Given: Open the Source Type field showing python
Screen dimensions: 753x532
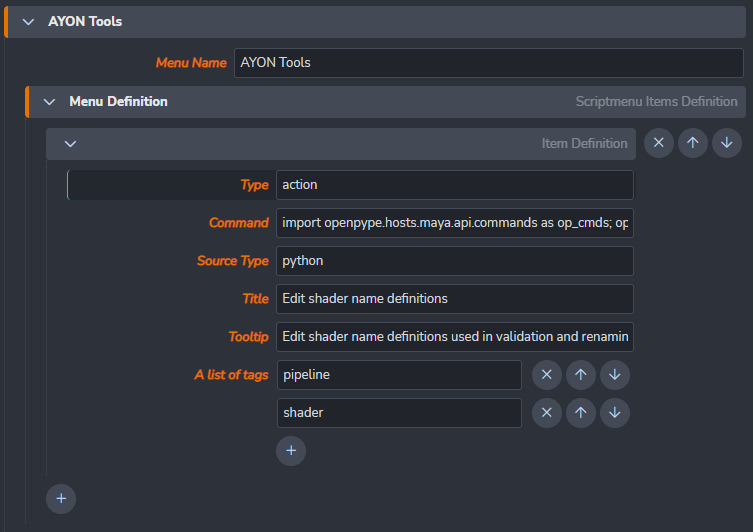Looking at the screenshot, I should (x=455, y=261).
